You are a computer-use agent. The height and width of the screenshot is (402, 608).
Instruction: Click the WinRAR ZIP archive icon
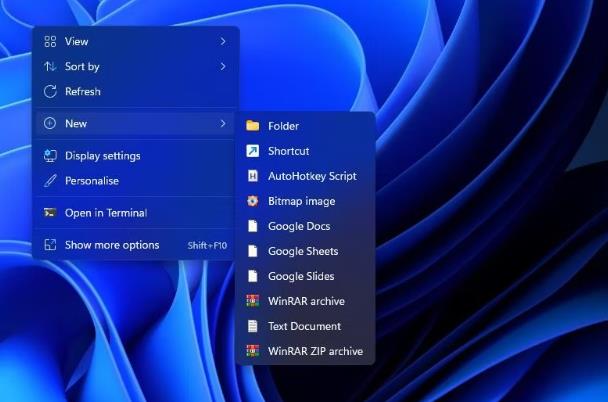point(252,351)
